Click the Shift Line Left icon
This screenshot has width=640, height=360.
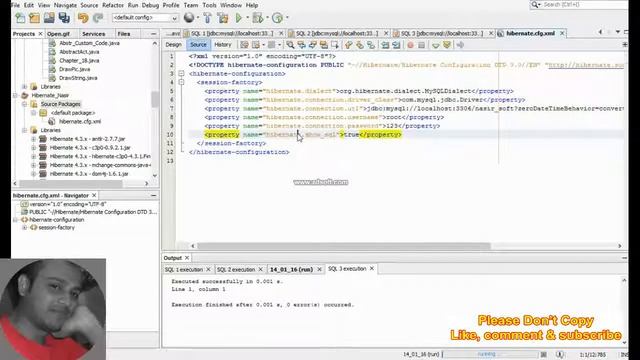click(x=385, y=45)
